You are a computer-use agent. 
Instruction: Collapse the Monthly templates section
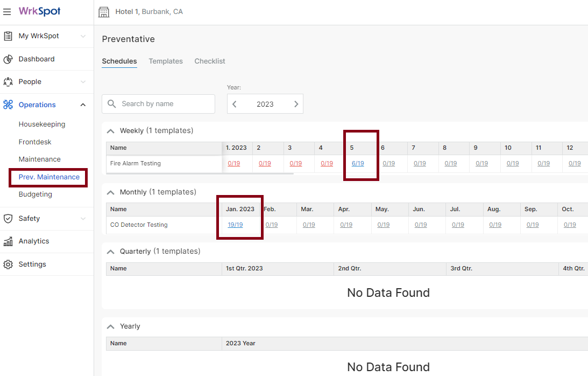pyautogui.click(x=110, y=192)
